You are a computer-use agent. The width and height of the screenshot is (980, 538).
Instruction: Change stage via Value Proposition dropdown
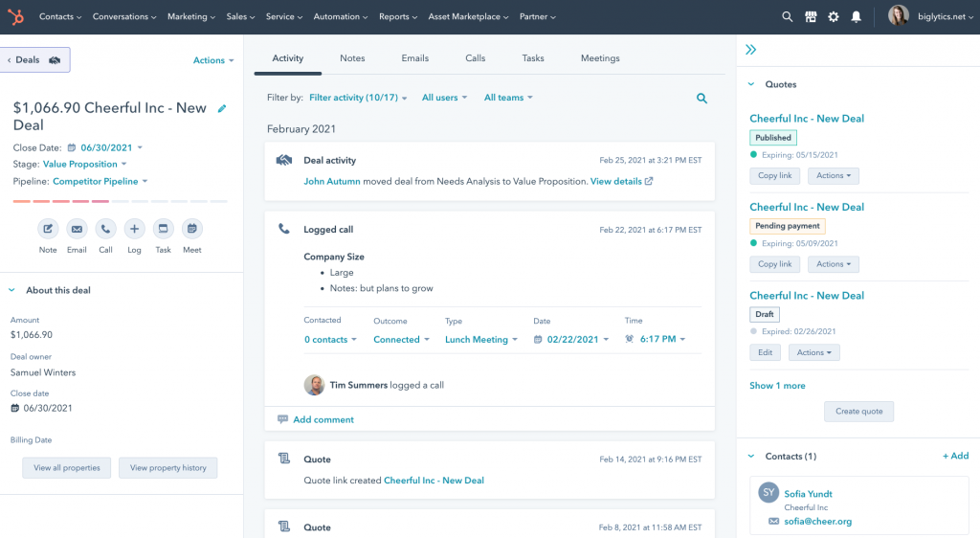[85, 165]
